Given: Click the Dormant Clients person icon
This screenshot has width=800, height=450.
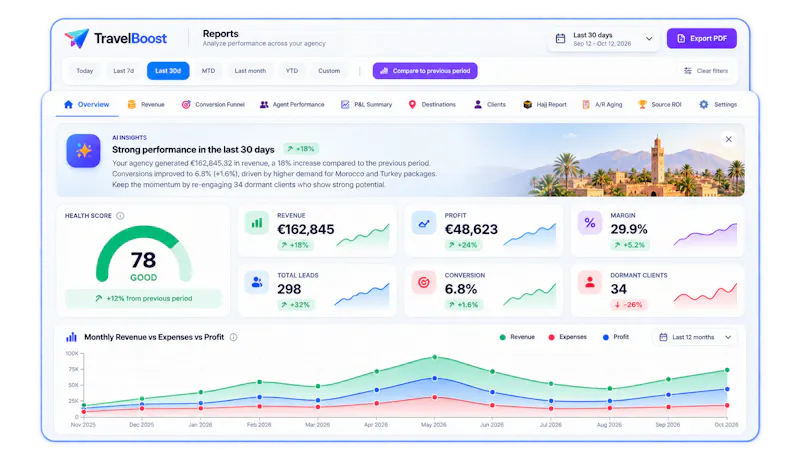Looking at the screenshot, I should [590, 282].
